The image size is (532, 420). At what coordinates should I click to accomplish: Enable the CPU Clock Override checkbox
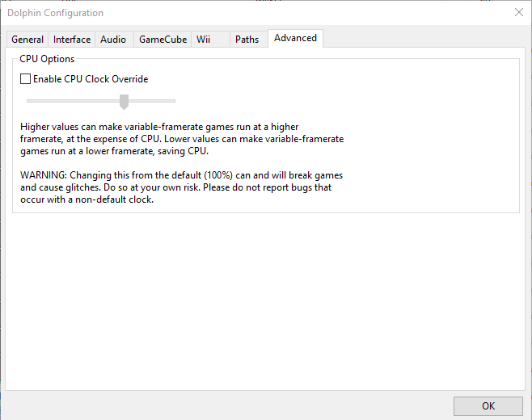(x=25, y=79)
